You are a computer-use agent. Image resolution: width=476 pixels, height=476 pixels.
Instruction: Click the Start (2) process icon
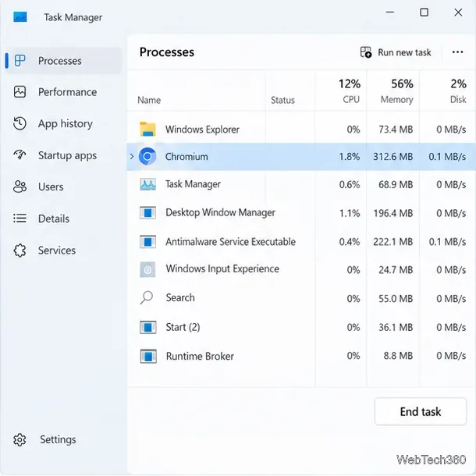[x=147, y=327]
